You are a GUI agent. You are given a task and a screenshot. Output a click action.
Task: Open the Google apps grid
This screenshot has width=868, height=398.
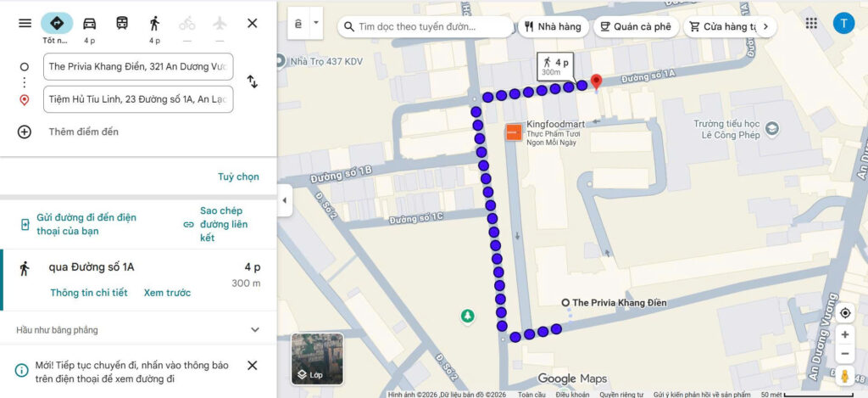click(x=811, y=23)
